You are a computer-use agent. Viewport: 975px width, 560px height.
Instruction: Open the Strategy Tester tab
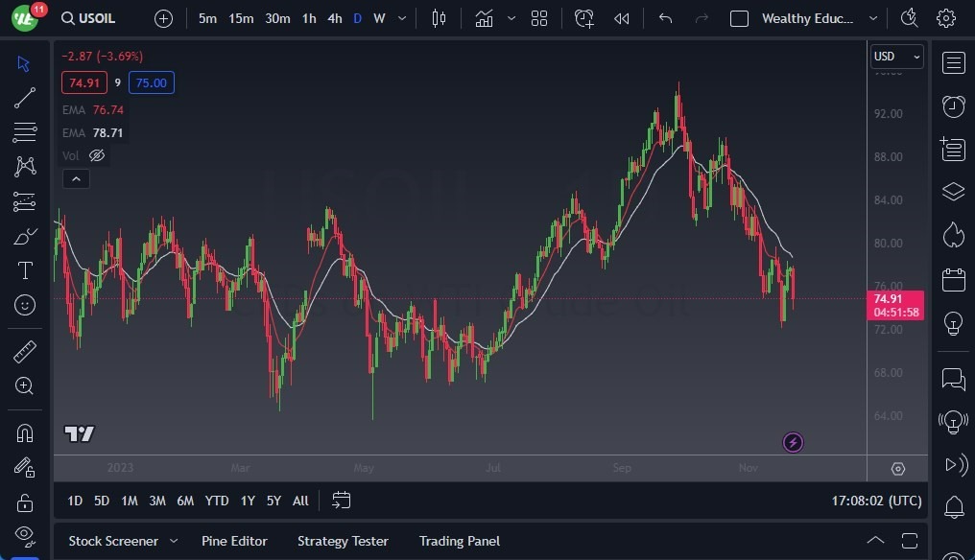click(x=343, y=541)
